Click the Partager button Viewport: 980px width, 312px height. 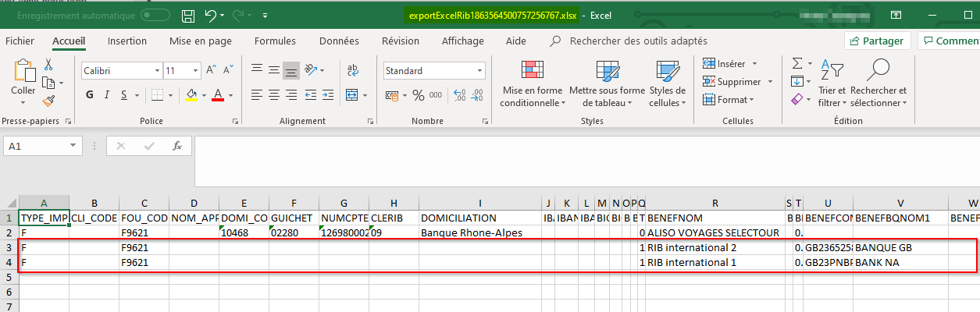(877, 41)
